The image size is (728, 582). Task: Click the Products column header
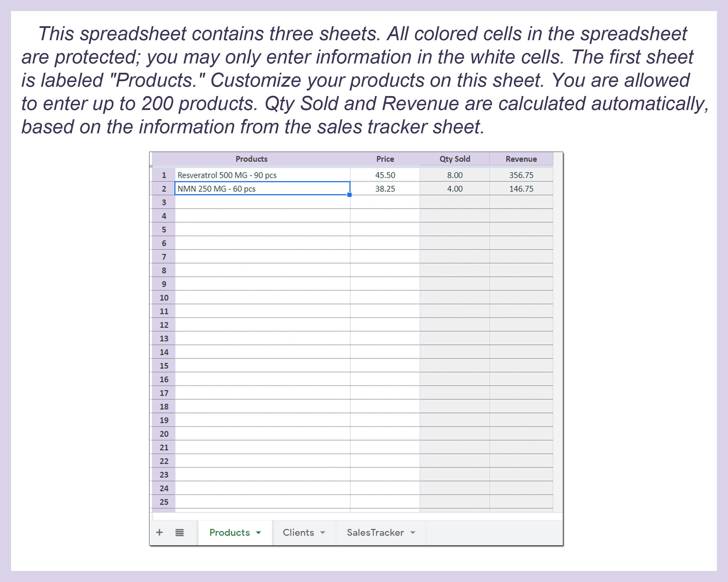[252, 159]
